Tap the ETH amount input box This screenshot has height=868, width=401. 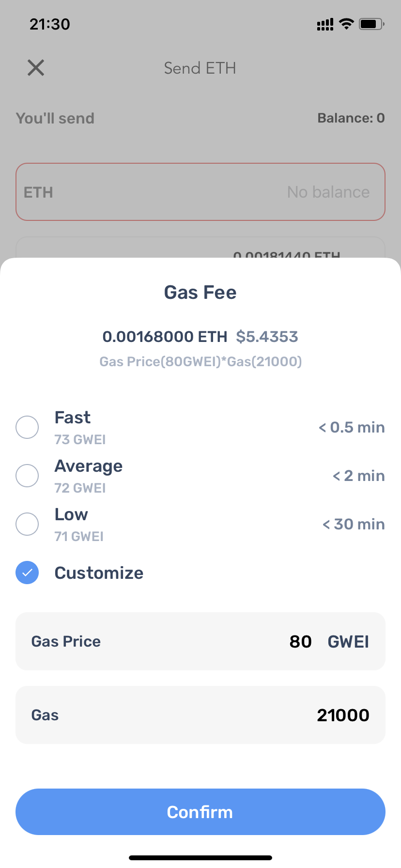click(x=200, y=192)
